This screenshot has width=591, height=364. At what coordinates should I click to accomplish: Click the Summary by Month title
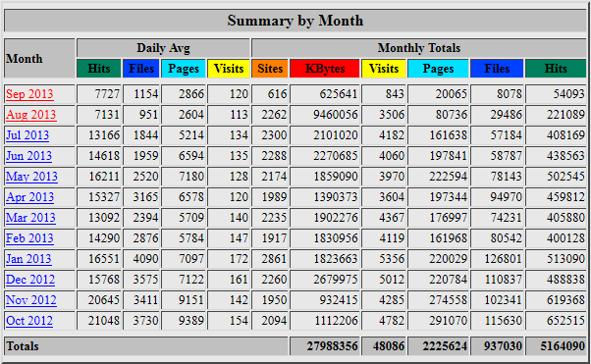click(x=295, y=21)
